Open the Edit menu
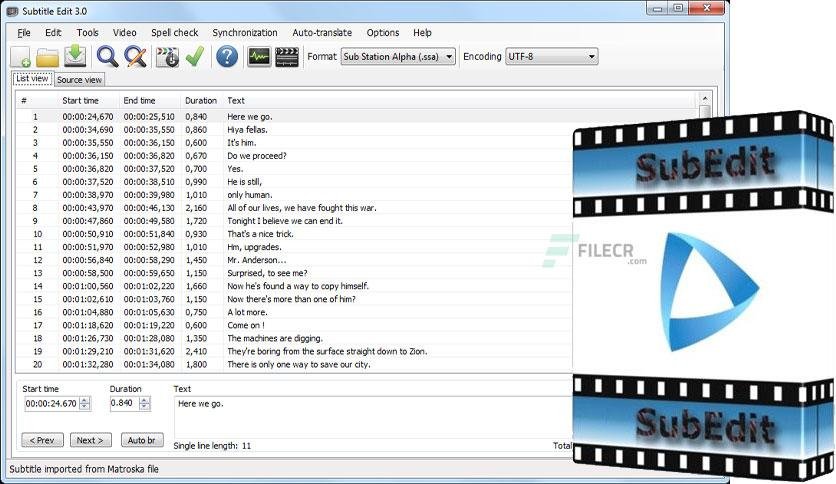Image resolution: width=836 pixels, height=484 pixels. [x=53, y=33]
